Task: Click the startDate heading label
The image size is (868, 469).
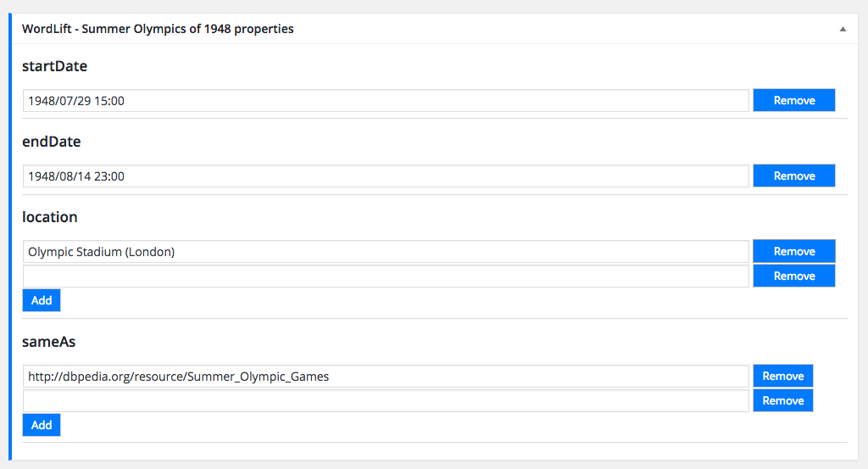Action: [x=54, y=66]
